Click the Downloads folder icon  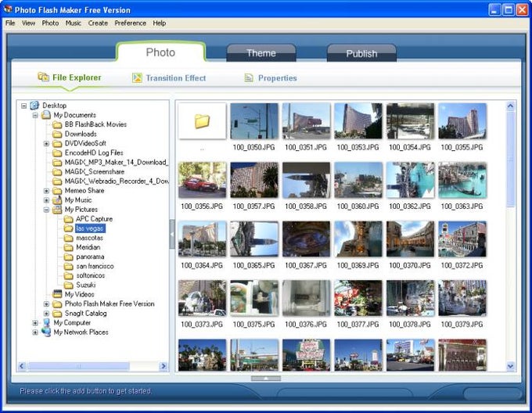click(x=57, y=134)
